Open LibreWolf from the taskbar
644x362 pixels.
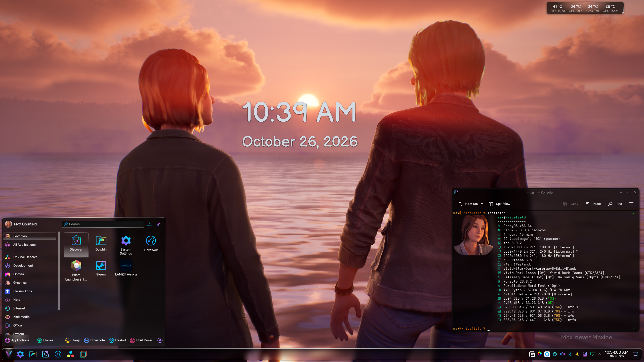[58, 354]
